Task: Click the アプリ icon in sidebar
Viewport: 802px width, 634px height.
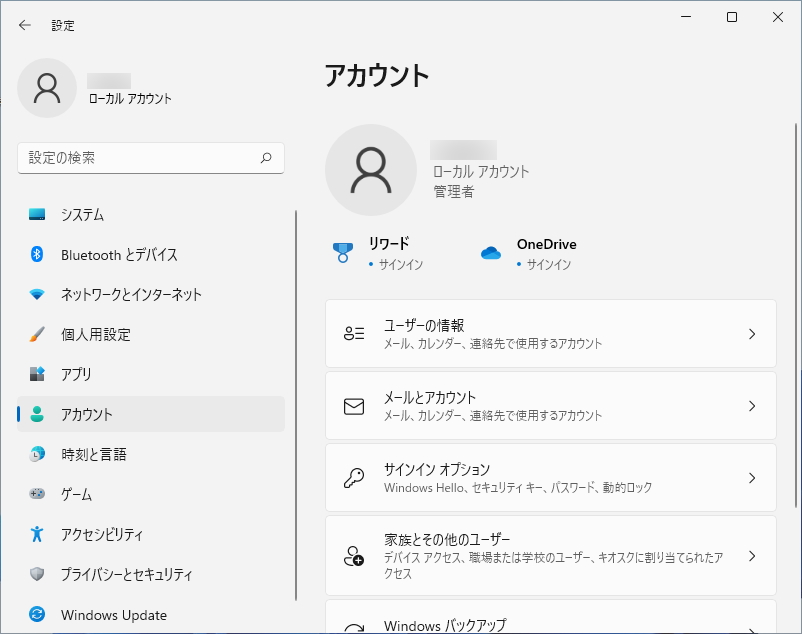Action: coord(37,374)
